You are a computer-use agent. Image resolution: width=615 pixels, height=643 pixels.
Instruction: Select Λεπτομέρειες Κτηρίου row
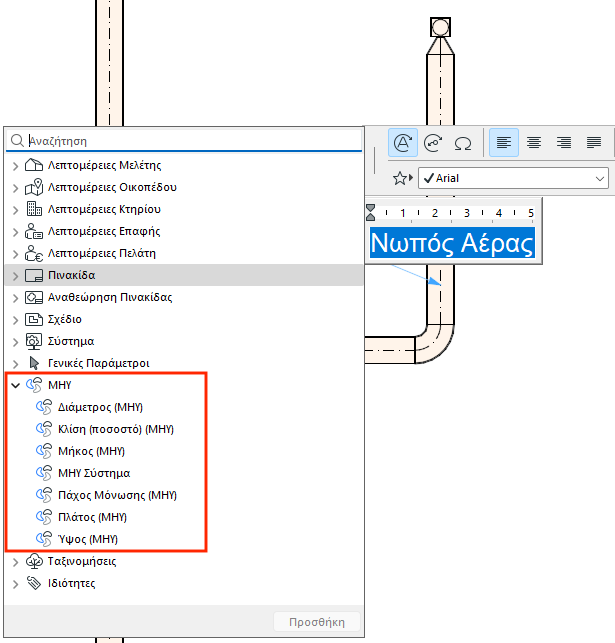tap(184, 209)
